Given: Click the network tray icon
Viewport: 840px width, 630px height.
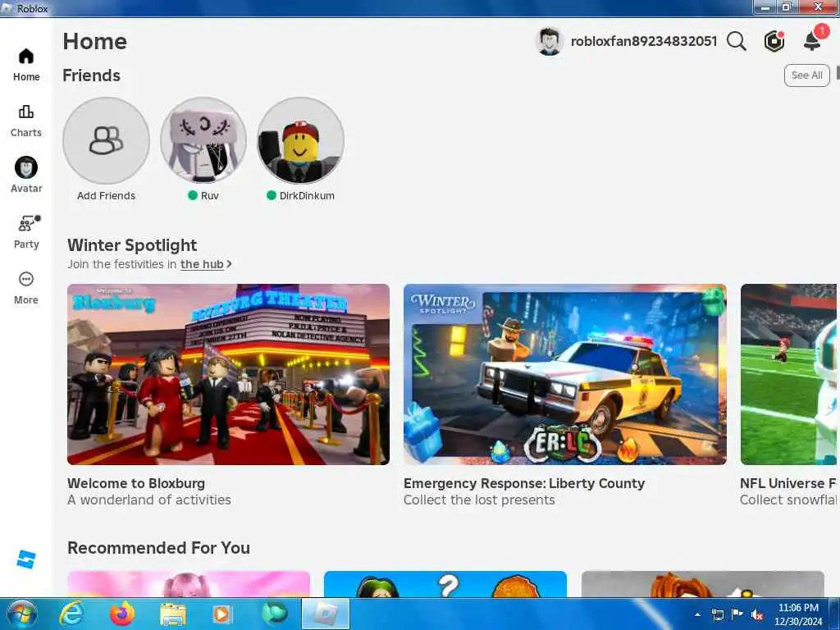Looking at the screenshot, I should tap(717, 614).
